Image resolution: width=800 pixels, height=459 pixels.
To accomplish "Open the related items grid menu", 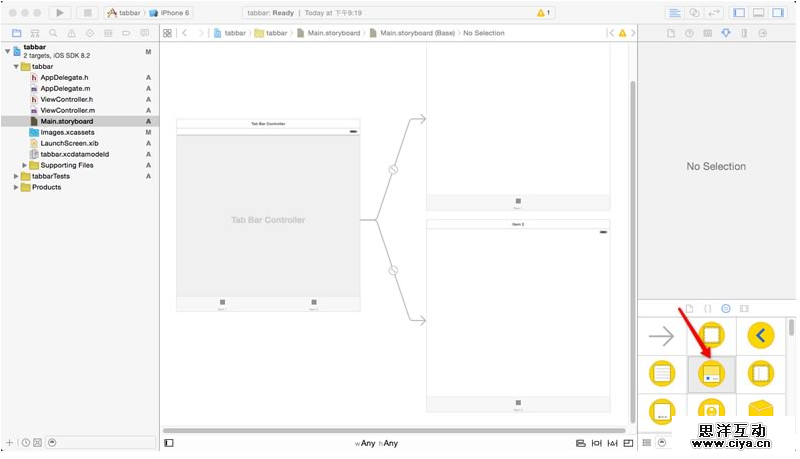I will [x=167, y=33].
